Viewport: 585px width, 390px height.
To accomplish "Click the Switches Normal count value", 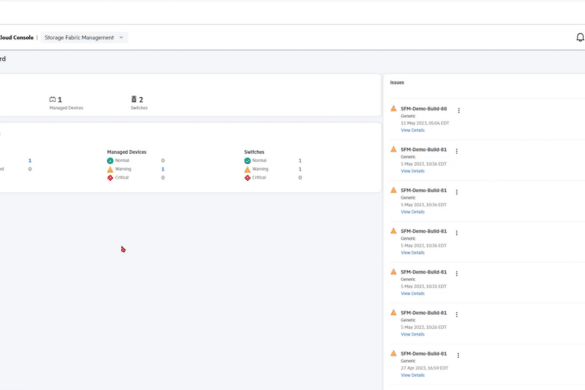I will 300,160.
